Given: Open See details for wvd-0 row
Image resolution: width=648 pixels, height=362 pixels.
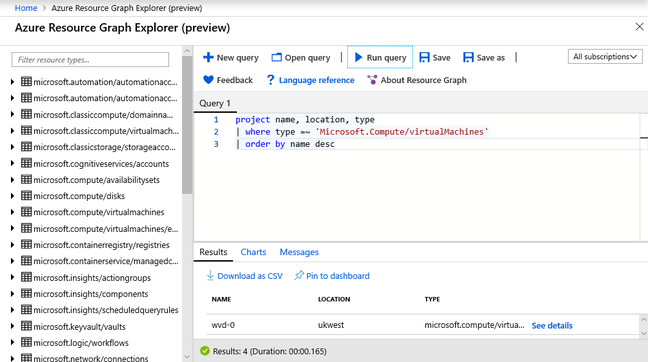Looking at the screenshot, I should click(552, 326).
